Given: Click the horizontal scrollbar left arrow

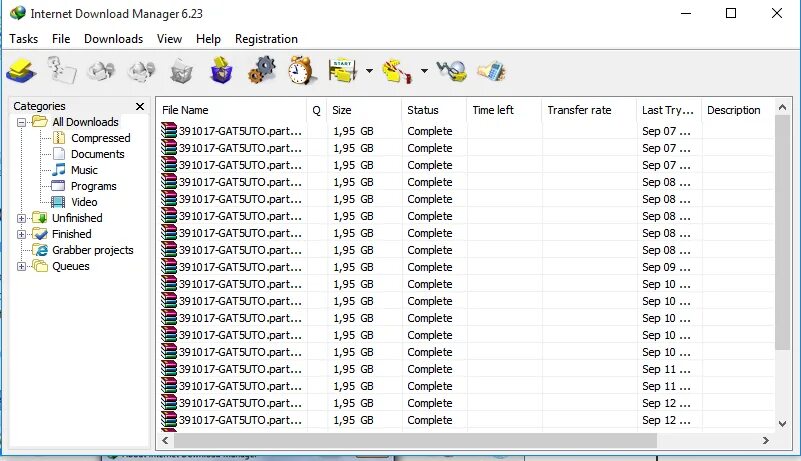Looking at the screenshot, I should coord(165,440).
